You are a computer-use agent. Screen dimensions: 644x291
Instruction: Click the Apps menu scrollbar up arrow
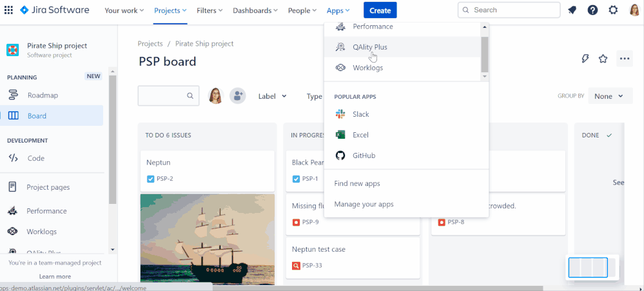coord(485,26)
